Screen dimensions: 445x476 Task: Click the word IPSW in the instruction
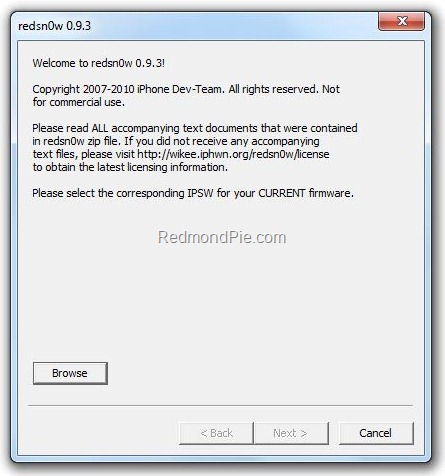(x=200, y=193)
